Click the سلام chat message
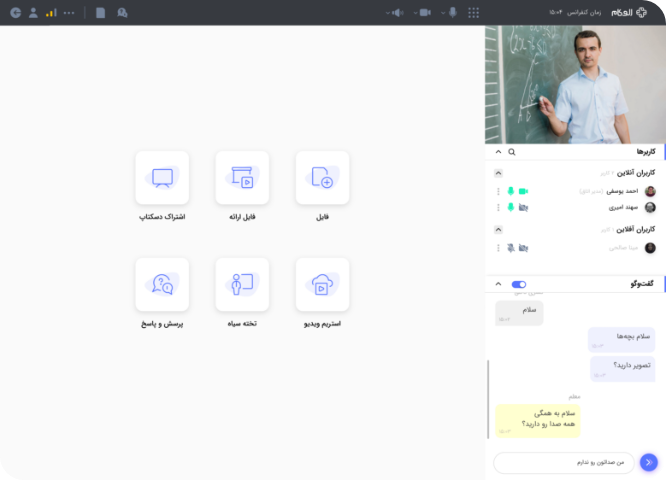 (519, 313)
